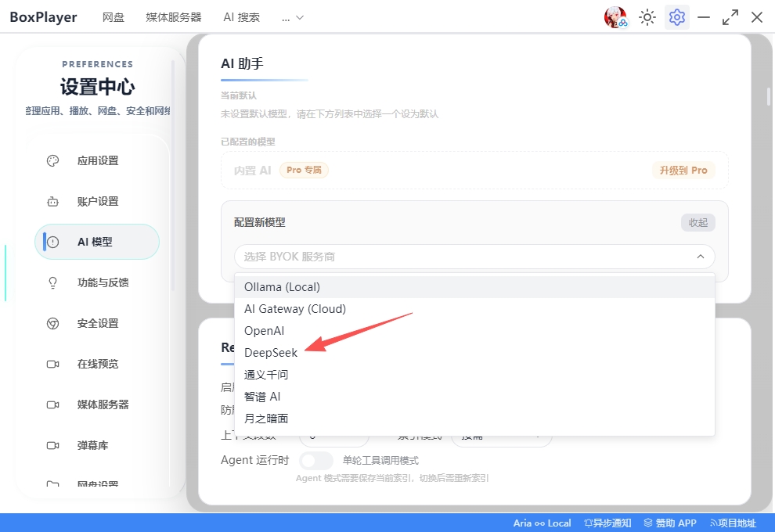
Task: Open 赞助 APP in status bar
Action: coord(670,523)
